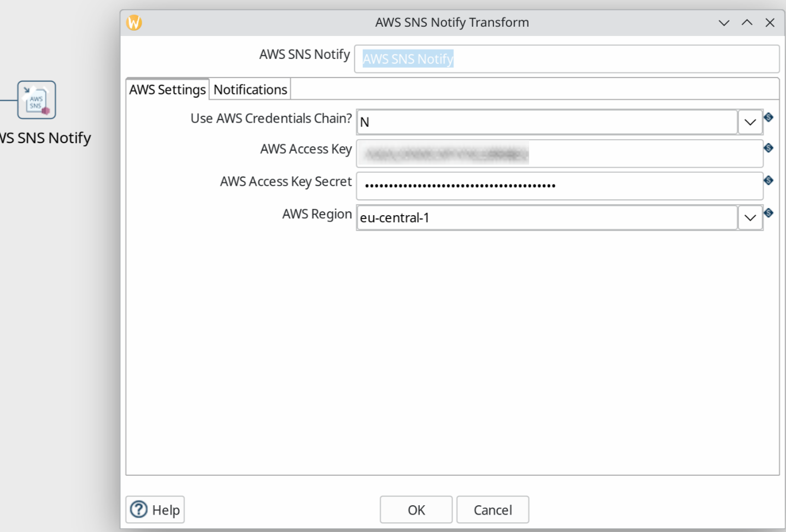This screenshot has width=786, height=532.
Task: Confirm the dialog with OK
Action: 416,510
